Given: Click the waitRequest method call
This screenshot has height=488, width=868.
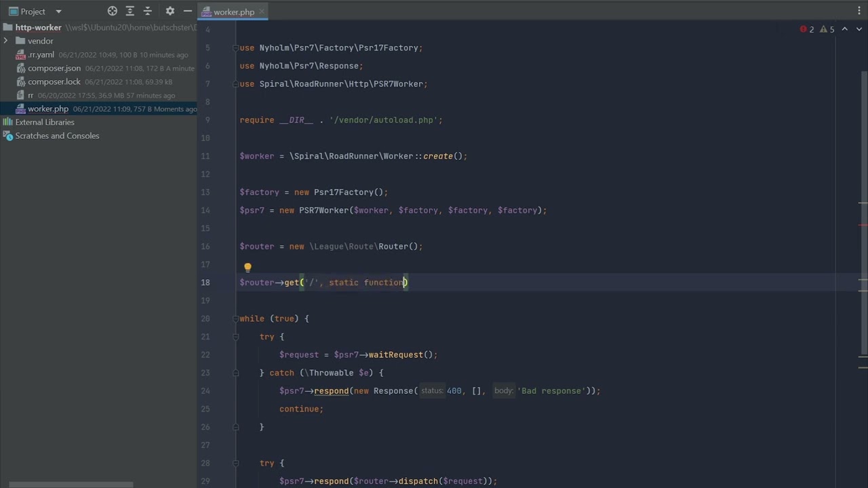Looking at the screenshot, I should pos(395,354).
